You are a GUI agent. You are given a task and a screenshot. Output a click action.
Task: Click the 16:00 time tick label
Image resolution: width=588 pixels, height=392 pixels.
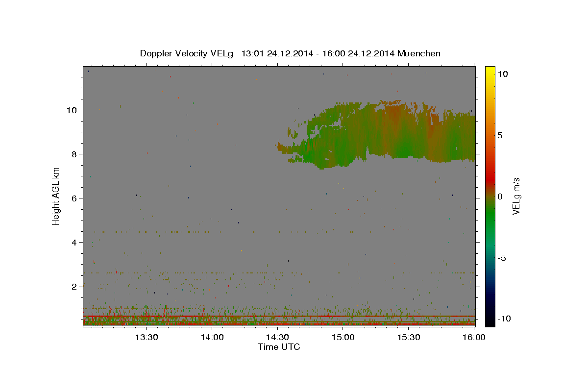pos(474,337)
